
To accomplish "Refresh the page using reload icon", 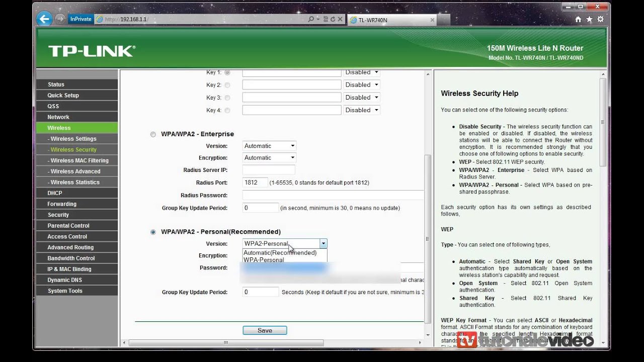I will [333, 19].
